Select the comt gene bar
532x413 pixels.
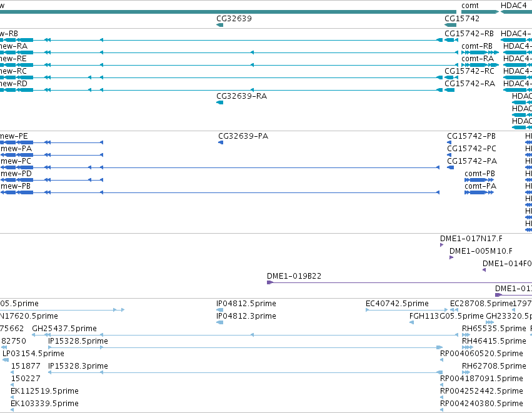[480, 12]
